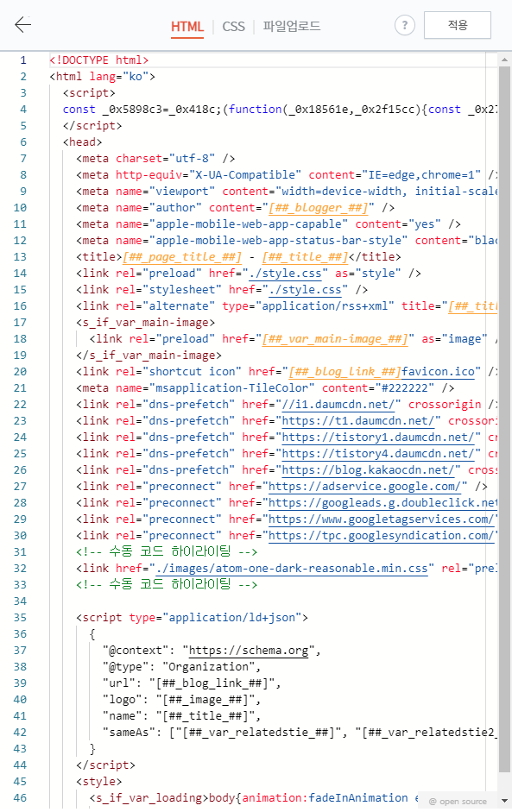The width and height of the screenshot is (512, 812).
Task: Click the www.googletagservices.com URL
Action: pyautogui.click(x=382, y=519)
